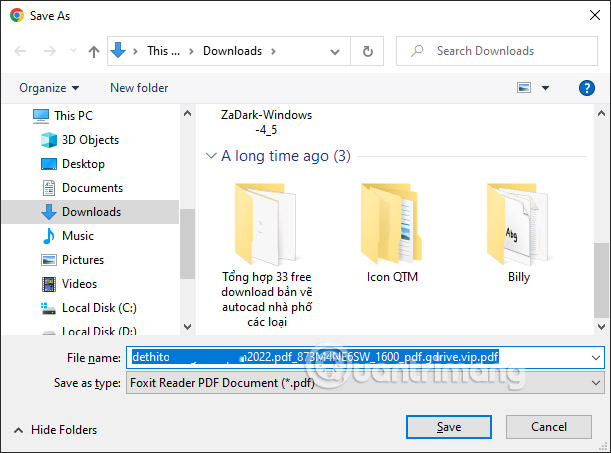Screen dimensions: 611x453
Task: Select Downloads in navigation pane
Action: [x=90, y=212]
